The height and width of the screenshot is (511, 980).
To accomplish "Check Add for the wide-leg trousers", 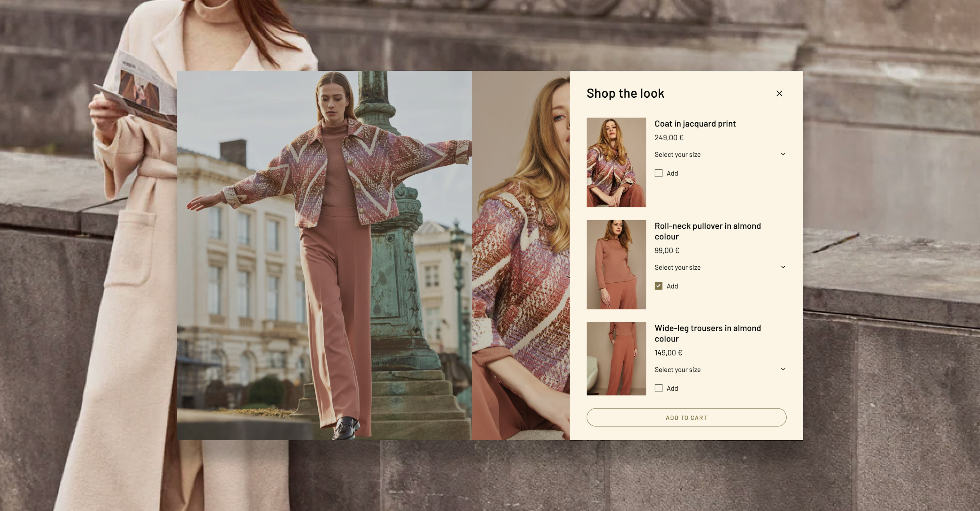I will (658, 388).
